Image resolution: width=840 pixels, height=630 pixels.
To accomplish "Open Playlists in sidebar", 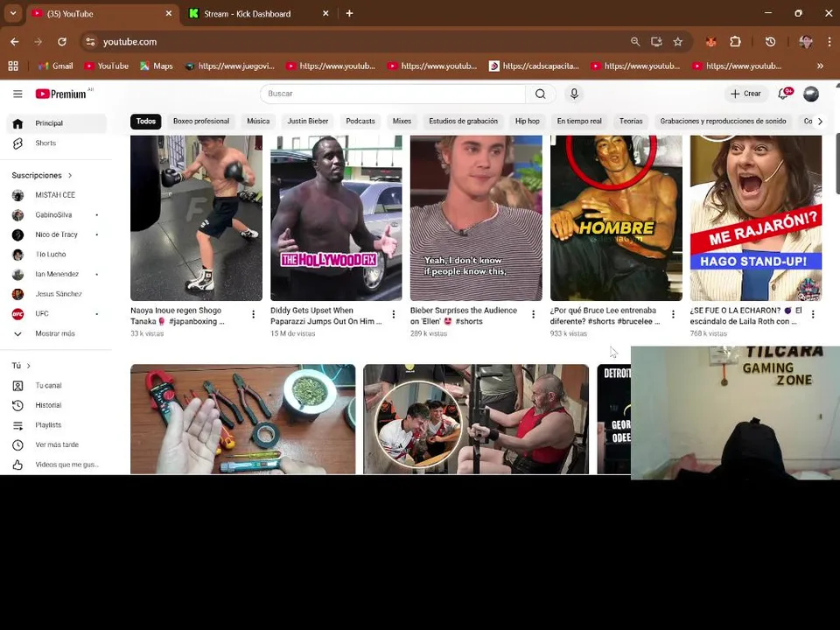I will 56,425.
